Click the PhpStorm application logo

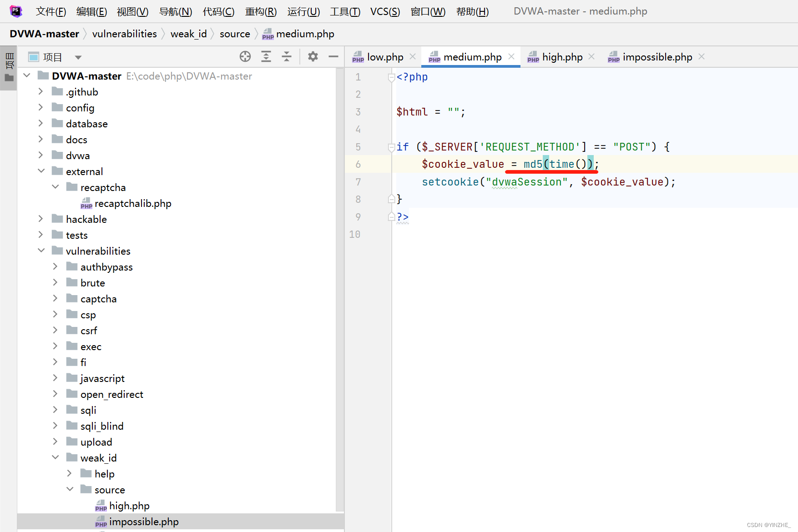point(16,11)
